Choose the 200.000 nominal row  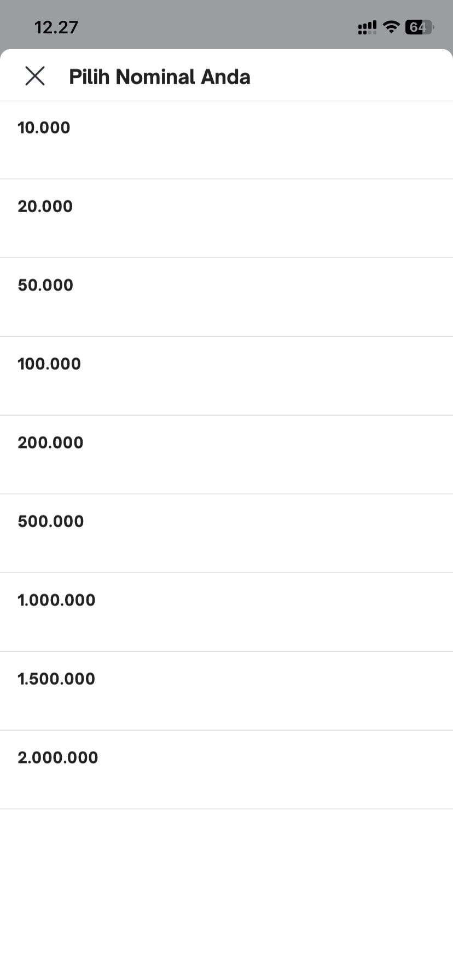pyautogui.click(x=226, y=455)
